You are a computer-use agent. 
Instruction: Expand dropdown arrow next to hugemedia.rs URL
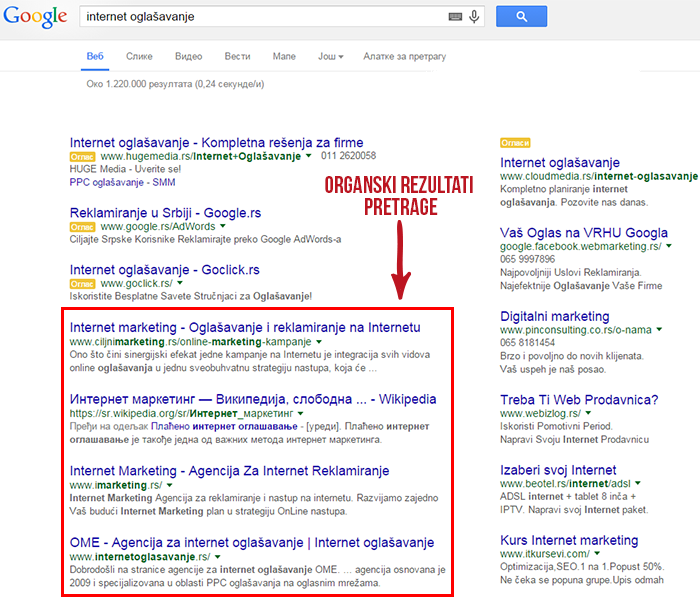click(x=308, y=156)
